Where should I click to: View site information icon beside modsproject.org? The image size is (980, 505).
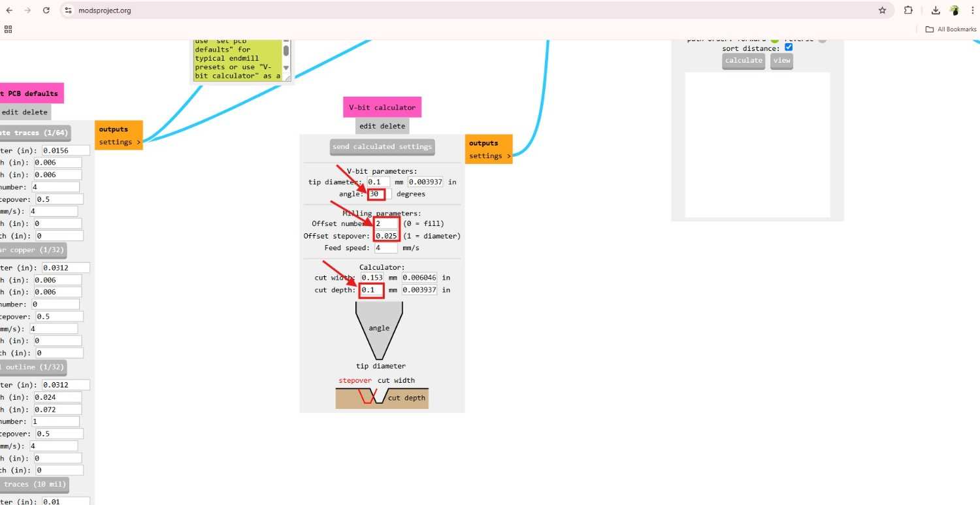(69, 10)
